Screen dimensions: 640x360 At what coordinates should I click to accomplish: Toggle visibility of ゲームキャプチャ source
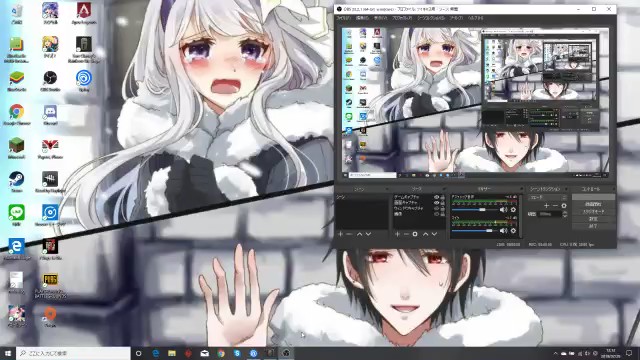(x=436, y=197)
